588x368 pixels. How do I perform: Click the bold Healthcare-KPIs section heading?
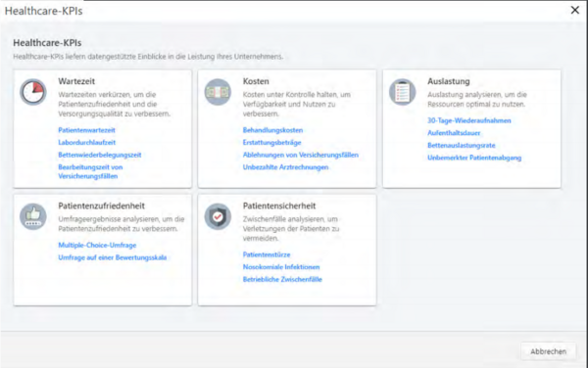[47, 43]
